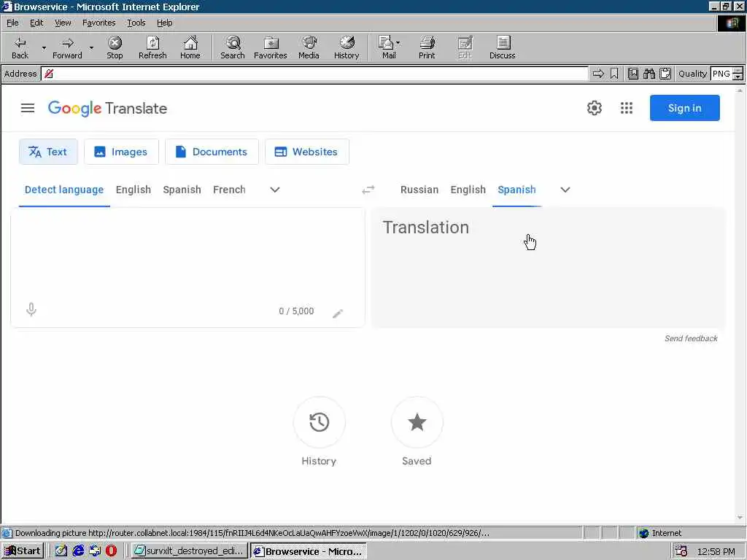The width and height of the screenshot is (747, 560).
Task: Open the Edit menu
Action: coord(36,23)
